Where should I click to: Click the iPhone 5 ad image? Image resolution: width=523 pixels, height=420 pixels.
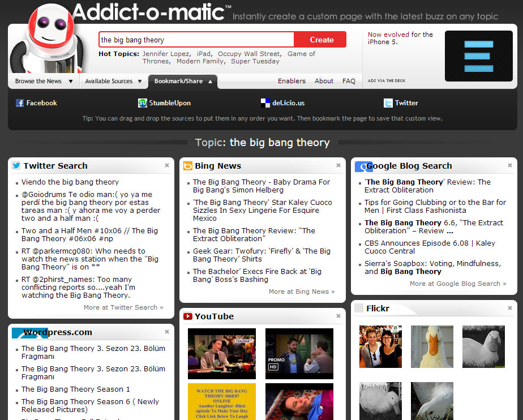[x=478, y=56]
